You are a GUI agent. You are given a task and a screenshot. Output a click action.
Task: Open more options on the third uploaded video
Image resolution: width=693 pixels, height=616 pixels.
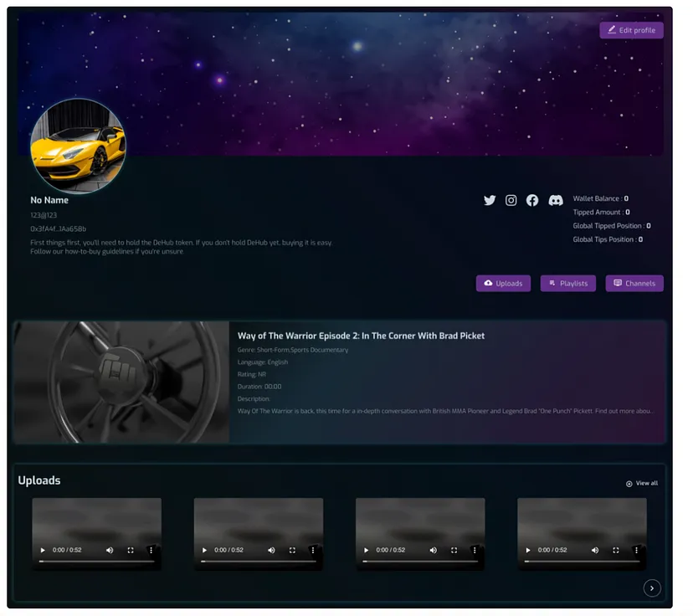pos(475,550)
